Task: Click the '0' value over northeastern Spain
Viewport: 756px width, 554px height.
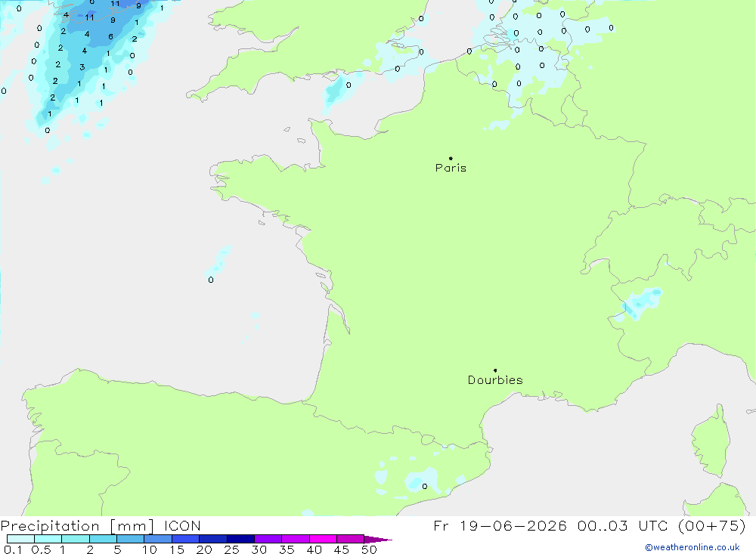Action: pos(424,486)
